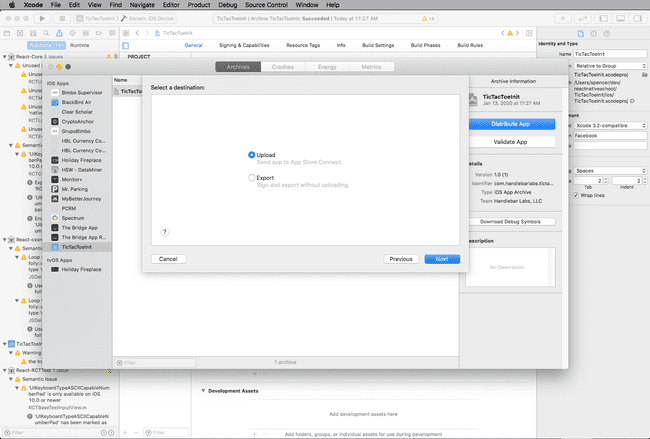650x439 pixels.
Task: Switch to the Metrics tab in Organizer
Action: [x=371, y=67]
